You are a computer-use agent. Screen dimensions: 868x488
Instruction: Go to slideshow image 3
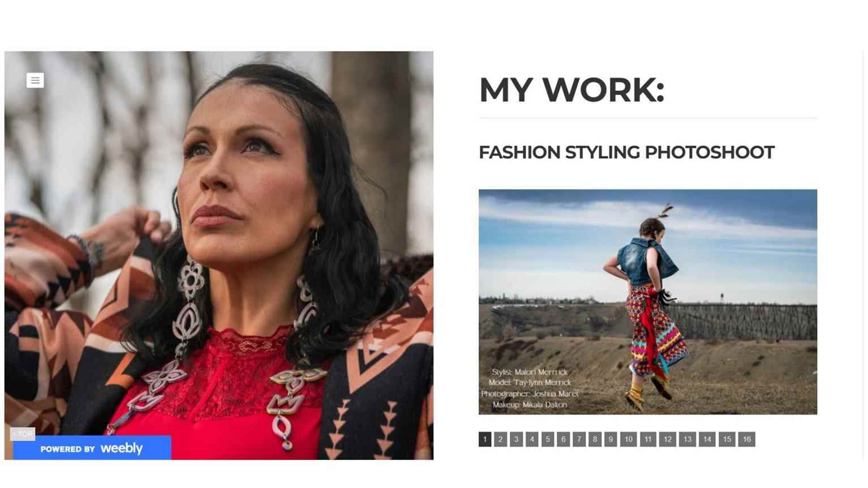pos(516,439)
